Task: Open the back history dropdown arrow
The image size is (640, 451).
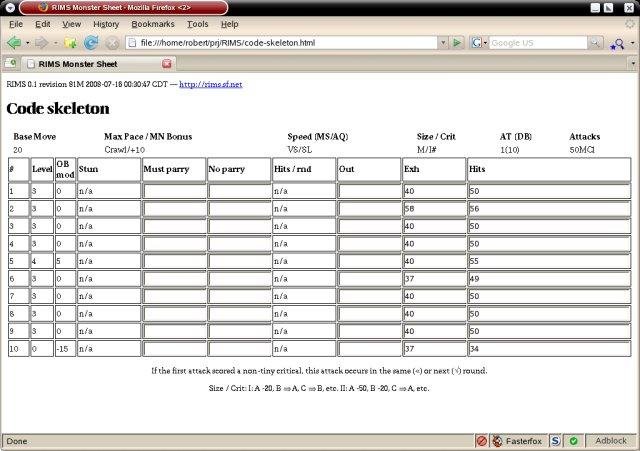Action: (x=27, y=43)
